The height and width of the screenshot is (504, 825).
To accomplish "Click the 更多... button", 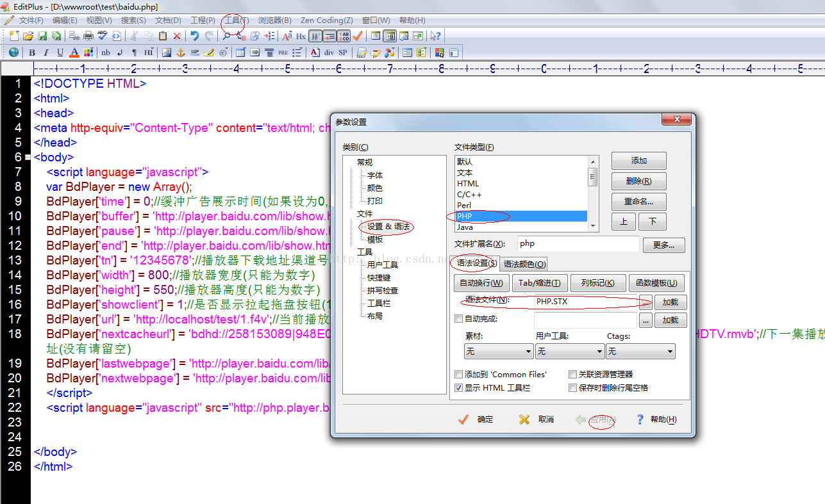I will point(663,245).
